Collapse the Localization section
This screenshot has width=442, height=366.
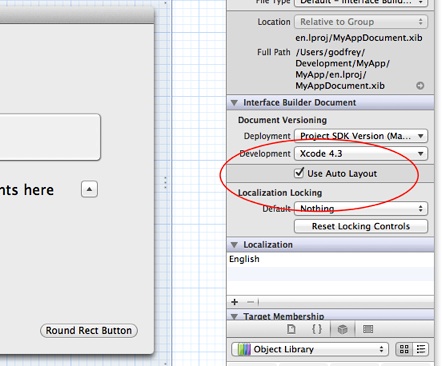(x=234, y=245)
